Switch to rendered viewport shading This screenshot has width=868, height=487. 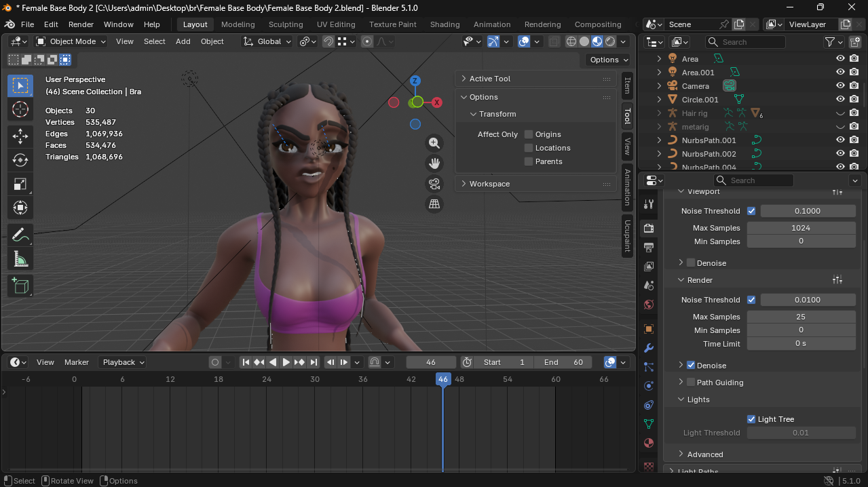pyautogui.click(x=609, y=41)
